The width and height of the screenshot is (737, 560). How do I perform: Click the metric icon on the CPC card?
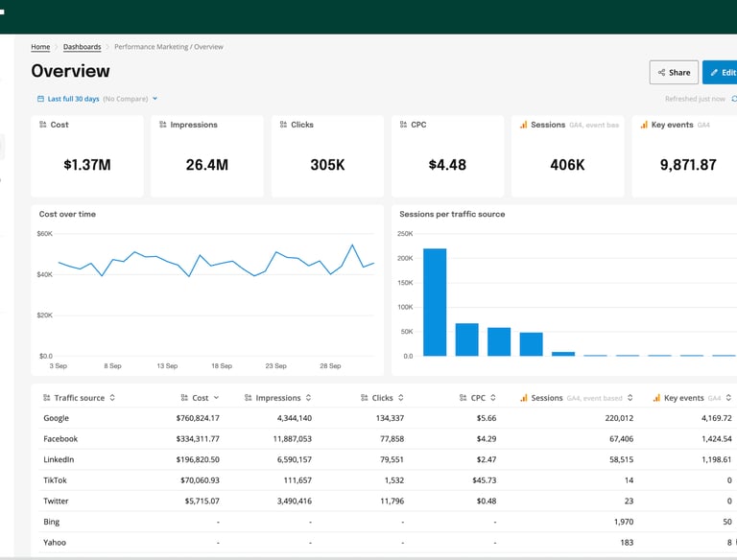pyautogui.click(x=403, y=125)
